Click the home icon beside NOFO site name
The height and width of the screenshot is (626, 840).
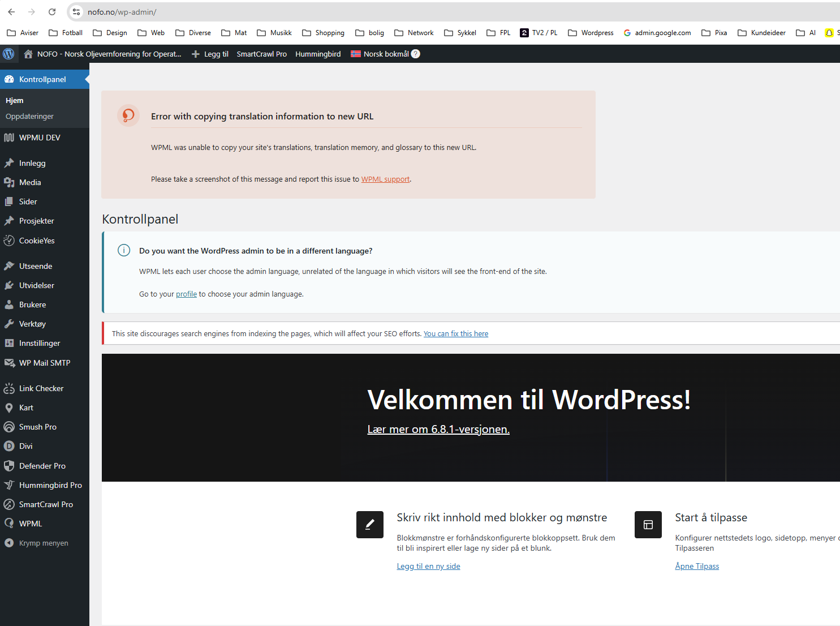coord(28,54)
